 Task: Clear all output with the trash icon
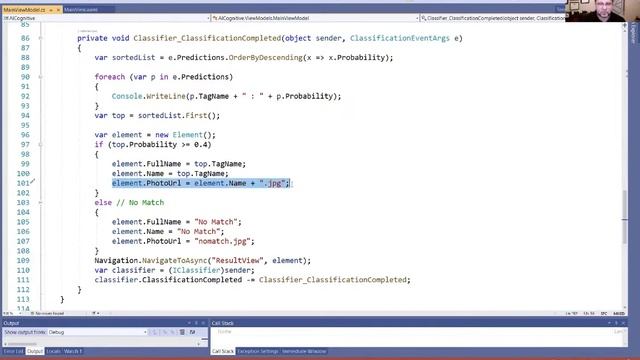point(182,332)
